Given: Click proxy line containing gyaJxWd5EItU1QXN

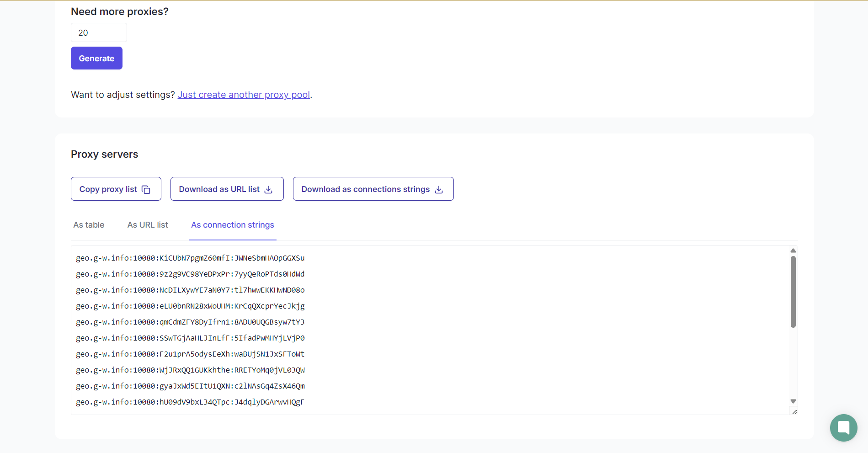Looking at the screenshot, I should click(x=190, y=386).
